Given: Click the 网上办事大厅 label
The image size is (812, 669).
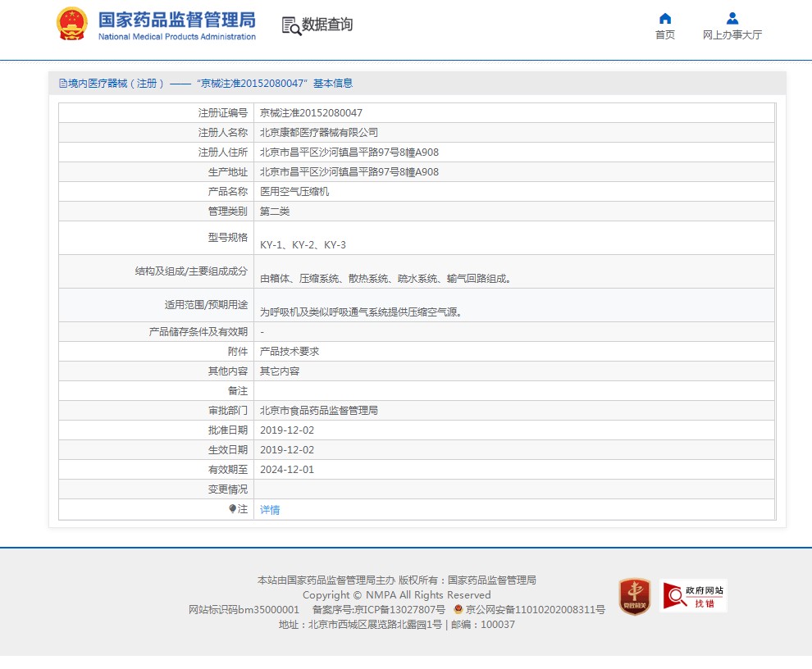Looking at the screenshot, I should pos(732,34).
